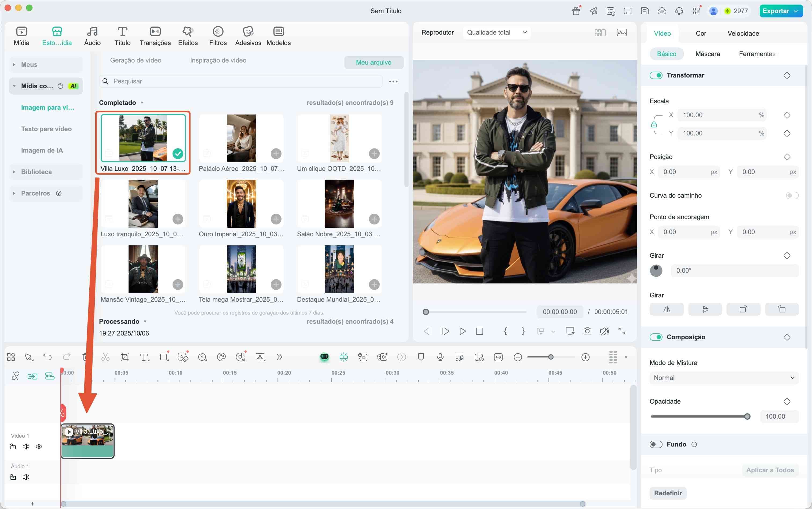Viewport: 812px width, 509px height.
Task: Expand the Biblioteca sidebar section
Action: [36, 172]
